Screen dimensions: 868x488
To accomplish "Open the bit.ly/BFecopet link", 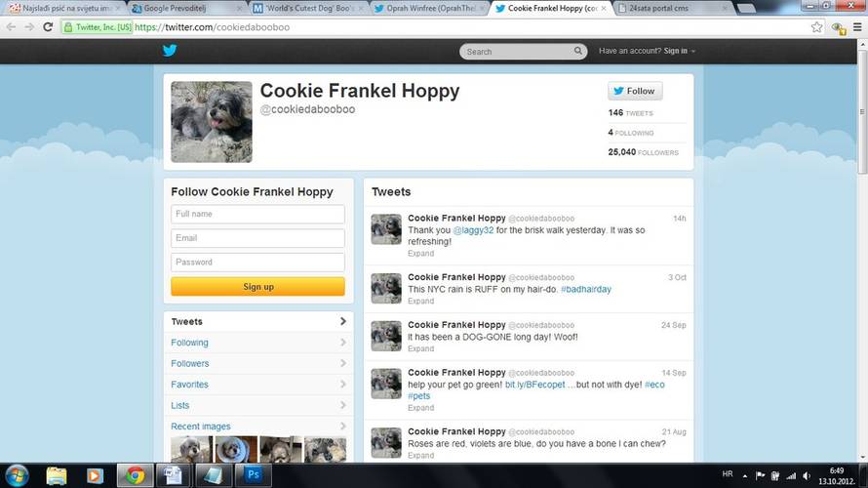I will [534, 385].
